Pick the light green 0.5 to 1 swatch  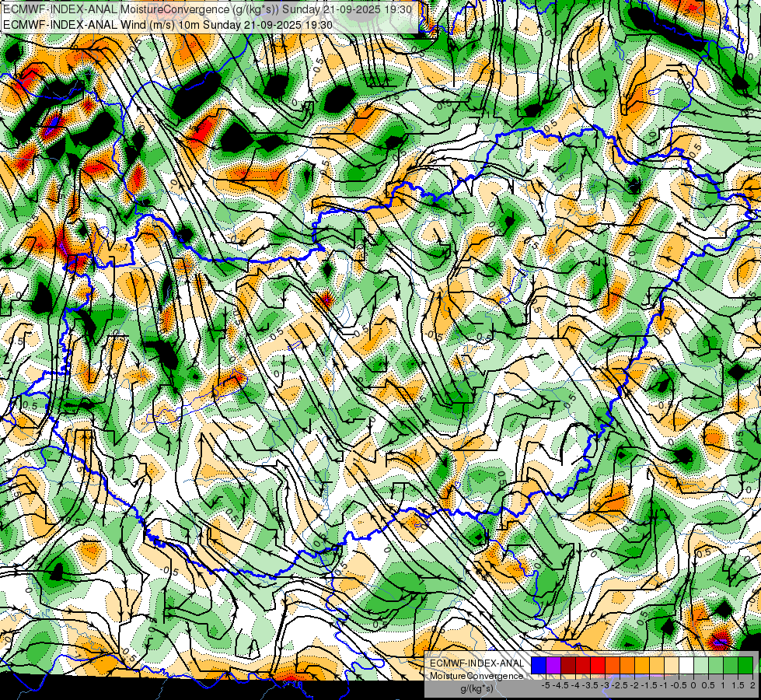click(716, 666)
